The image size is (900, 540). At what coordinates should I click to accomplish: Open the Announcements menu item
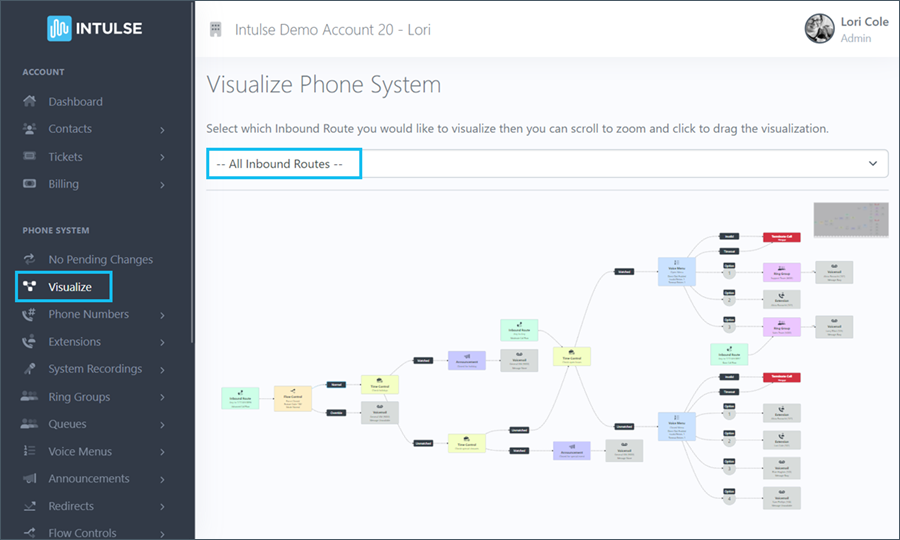tap(89, 478)
